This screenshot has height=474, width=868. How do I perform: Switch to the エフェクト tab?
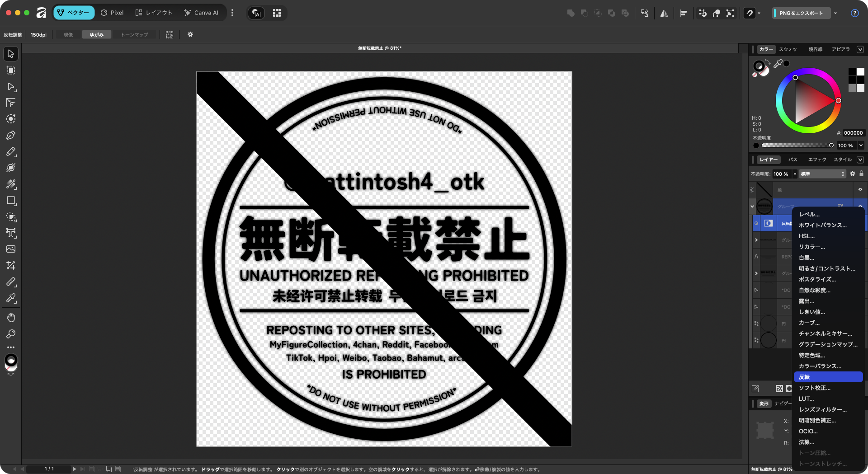(x=817, y=160)
